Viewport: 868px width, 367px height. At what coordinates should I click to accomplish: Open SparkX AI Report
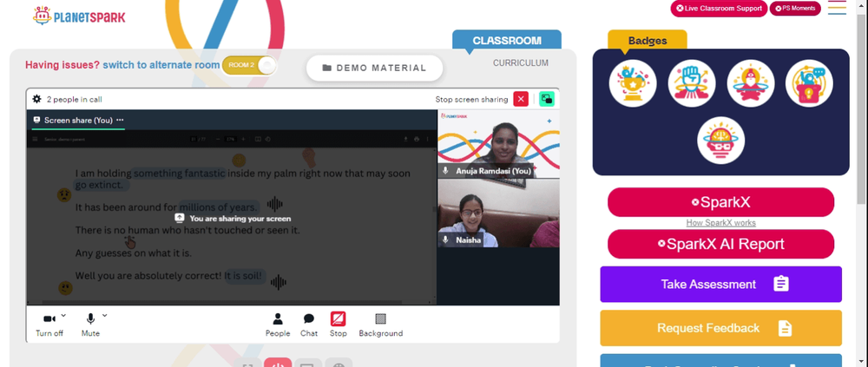720,244
